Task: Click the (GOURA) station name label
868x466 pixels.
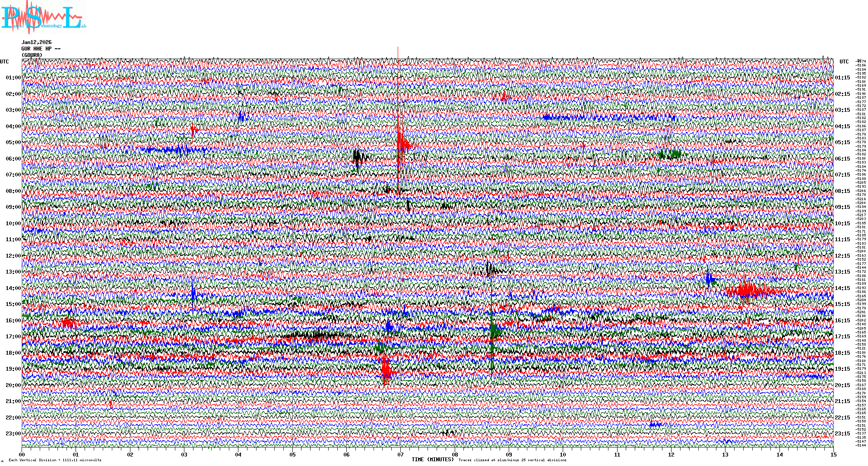Action: (x=32, y=55)
